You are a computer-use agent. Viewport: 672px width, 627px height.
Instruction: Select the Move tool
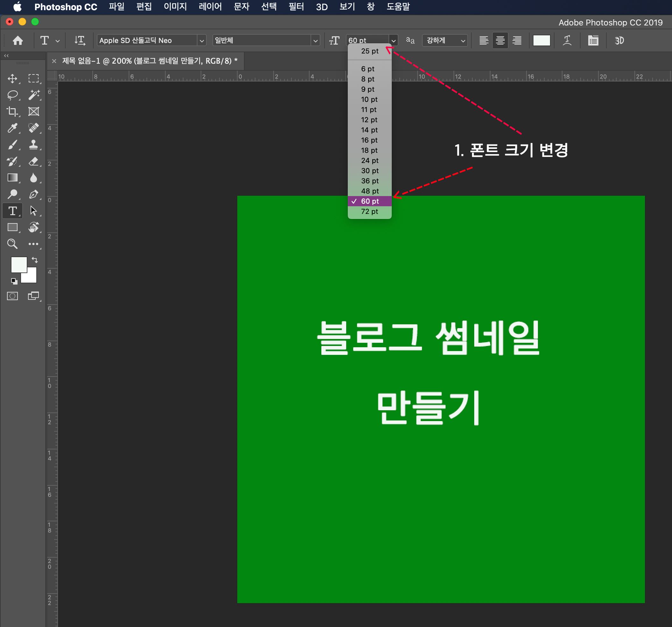(x=12, y=78)
